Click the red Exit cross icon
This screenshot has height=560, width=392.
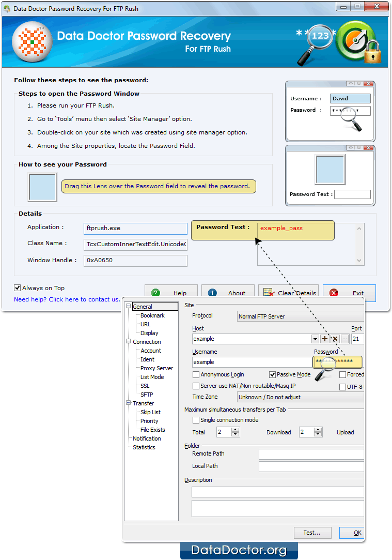point(334,293)
